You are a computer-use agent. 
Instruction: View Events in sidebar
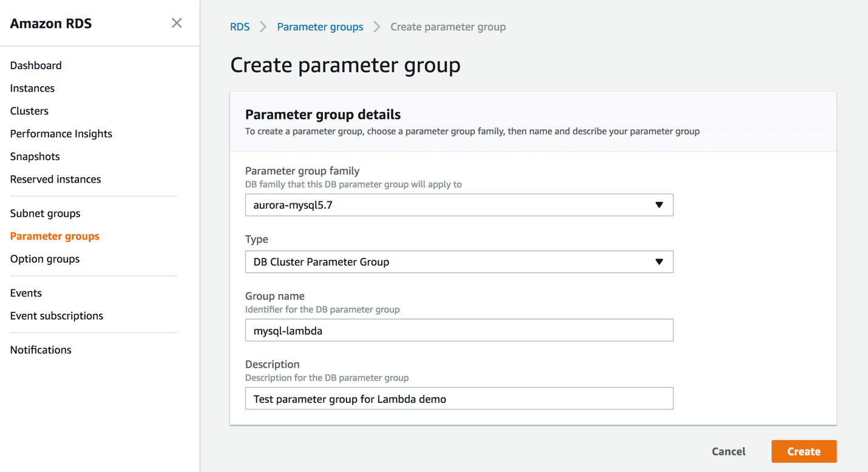tap(26, 293)
